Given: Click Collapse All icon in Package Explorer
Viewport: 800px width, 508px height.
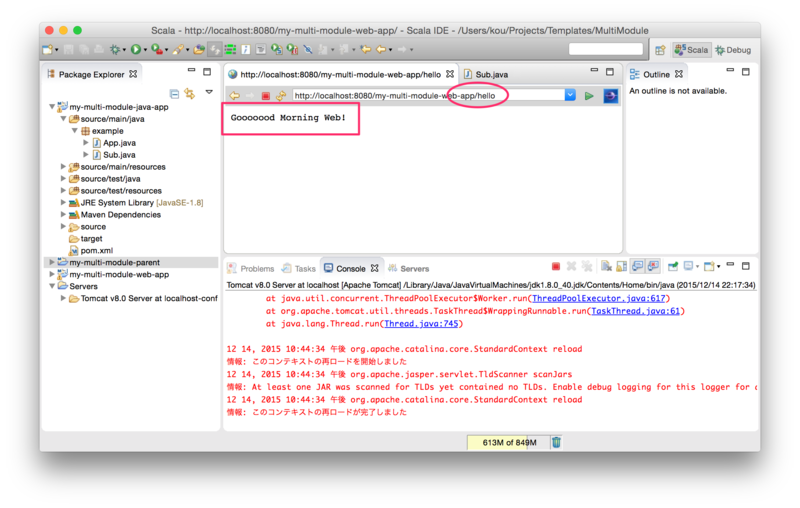Looking at the screenshot, I should pyautogui.click(x=174, y=94).
